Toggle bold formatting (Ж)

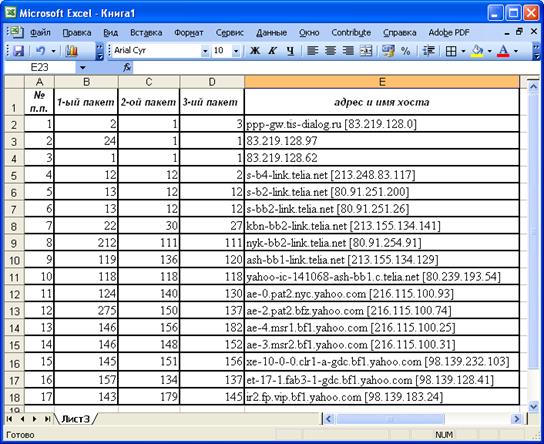tap(255, 51)
